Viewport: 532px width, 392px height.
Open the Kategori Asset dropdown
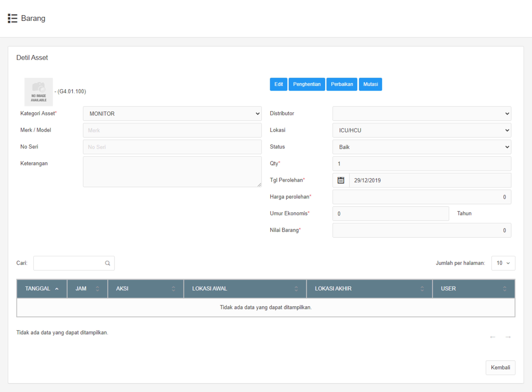pyautogui.click(x=172, y=114)
